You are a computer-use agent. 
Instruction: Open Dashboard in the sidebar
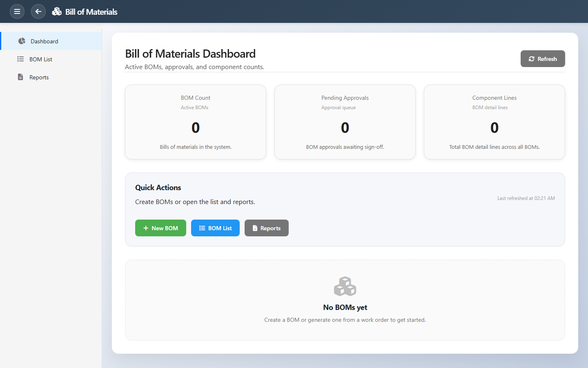coord(44,41)
